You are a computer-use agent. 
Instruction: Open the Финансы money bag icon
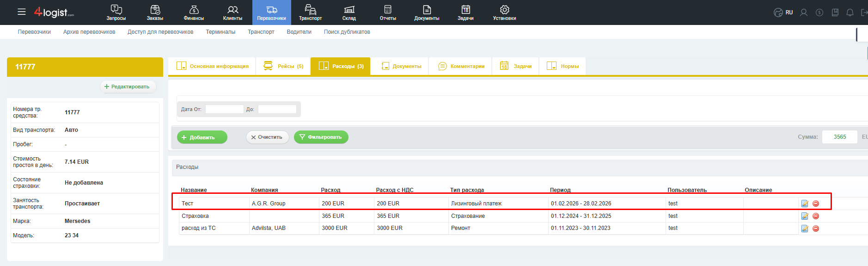click(x=194, y=10)
